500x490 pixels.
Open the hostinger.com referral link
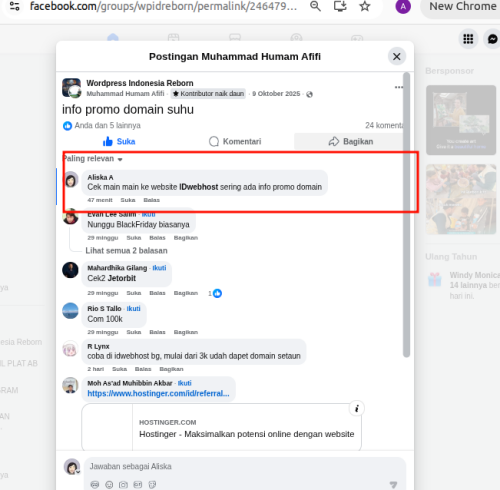pyautogui.click(x=158, y=393)
